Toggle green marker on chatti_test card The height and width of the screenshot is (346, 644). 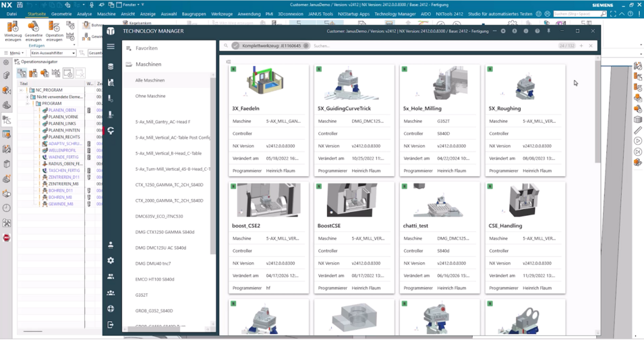point(404,186)
